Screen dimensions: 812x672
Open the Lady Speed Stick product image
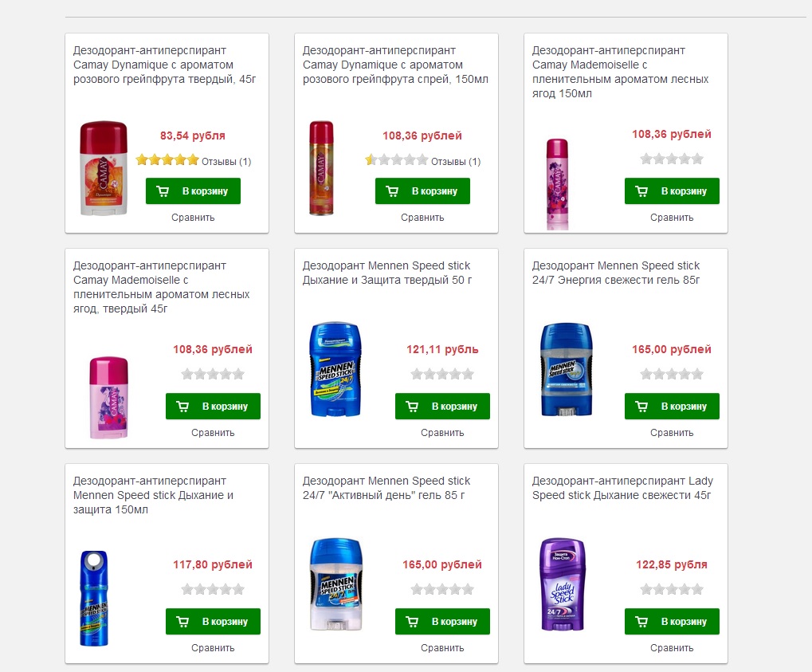[x=563, y=584]
